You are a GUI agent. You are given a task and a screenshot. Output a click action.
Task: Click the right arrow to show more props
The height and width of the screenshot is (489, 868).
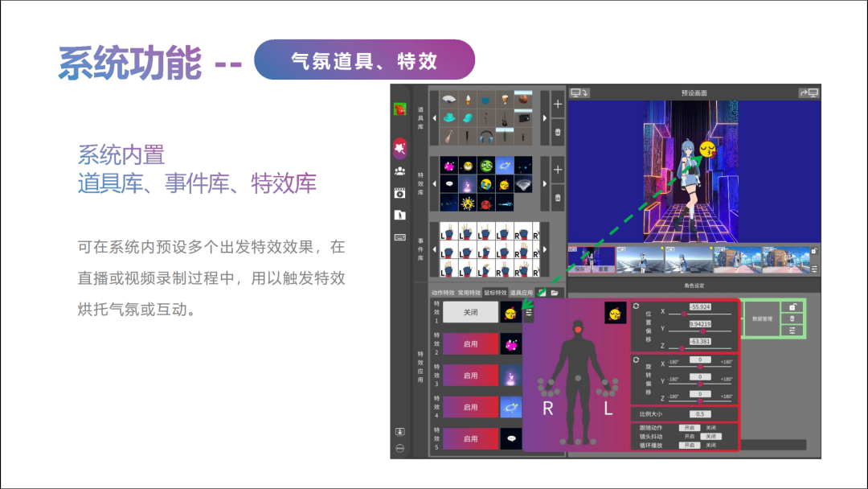[545, 117]
